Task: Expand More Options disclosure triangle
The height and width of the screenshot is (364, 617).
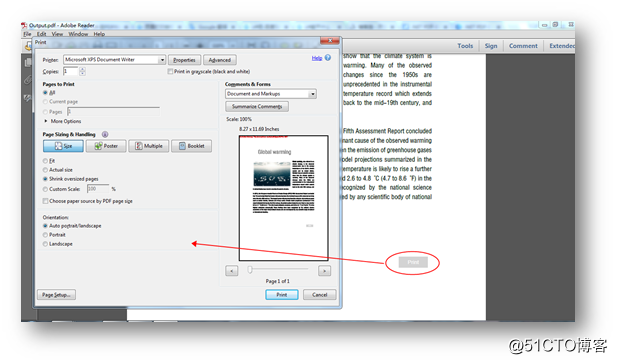Action: coord(46,121)
